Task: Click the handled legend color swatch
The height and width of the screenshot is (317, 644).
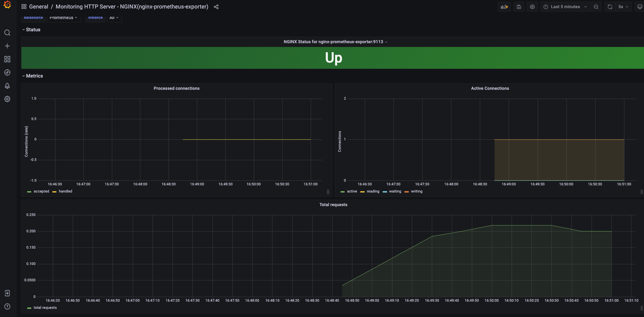Action: pyautogui.click(x=54, y=192)
